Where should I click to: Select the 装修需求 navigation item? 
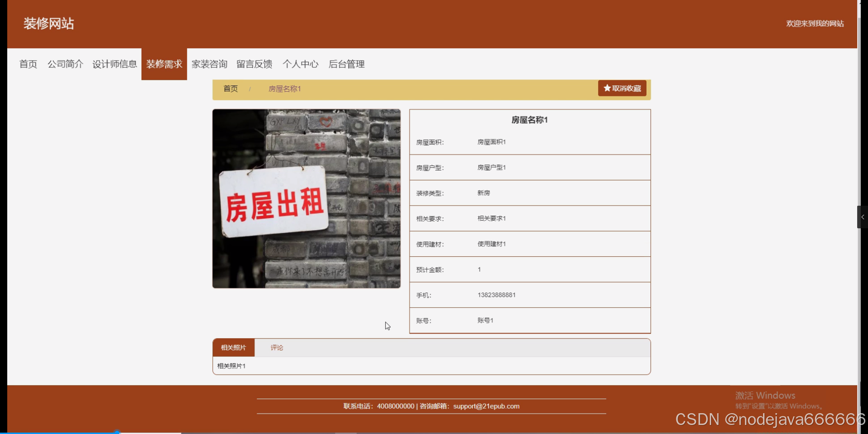coord(164,64)
